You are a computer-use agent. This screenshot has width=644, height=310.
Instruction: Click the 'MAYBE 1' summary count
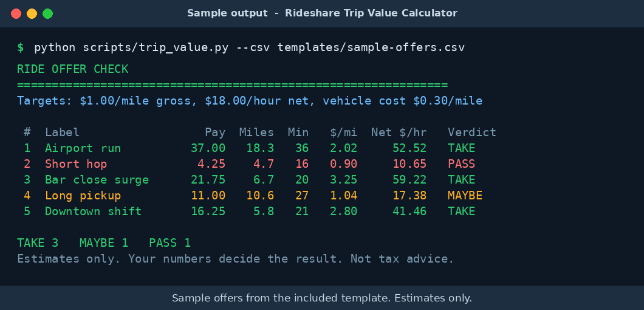pyautogui.click(x=104, y=243)
